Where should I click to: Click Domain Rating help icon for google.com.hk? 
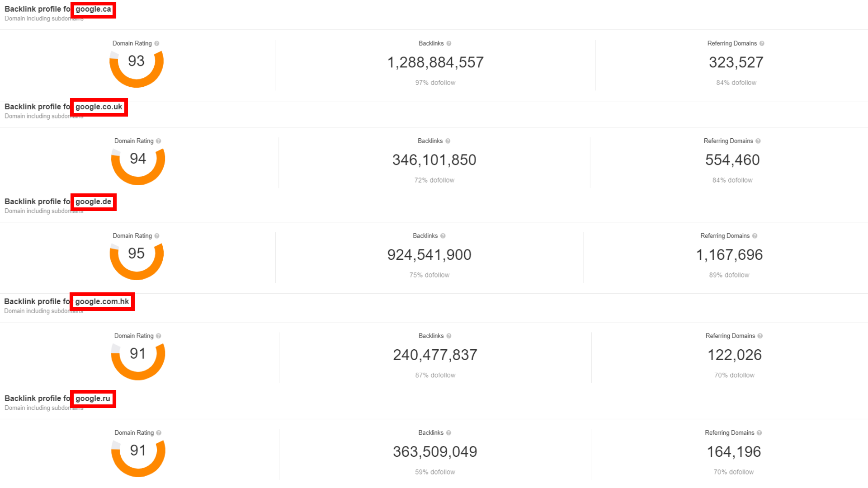(x=159, y=336)
